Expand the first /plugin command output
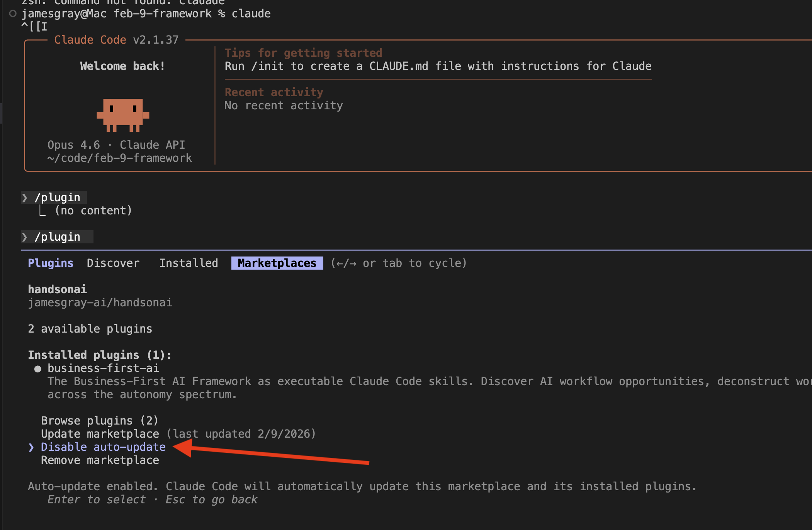 58,197
